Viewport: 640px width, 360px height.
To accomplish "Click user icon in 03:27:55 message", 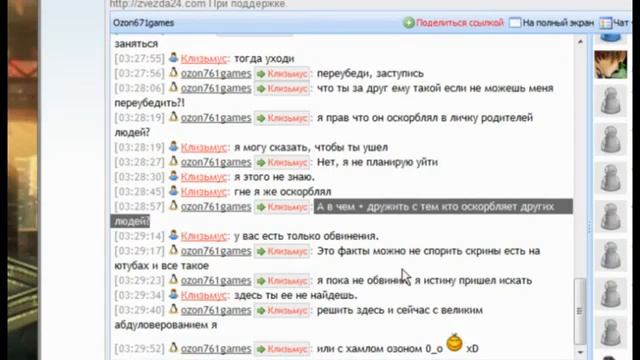I will coord(173,58).
